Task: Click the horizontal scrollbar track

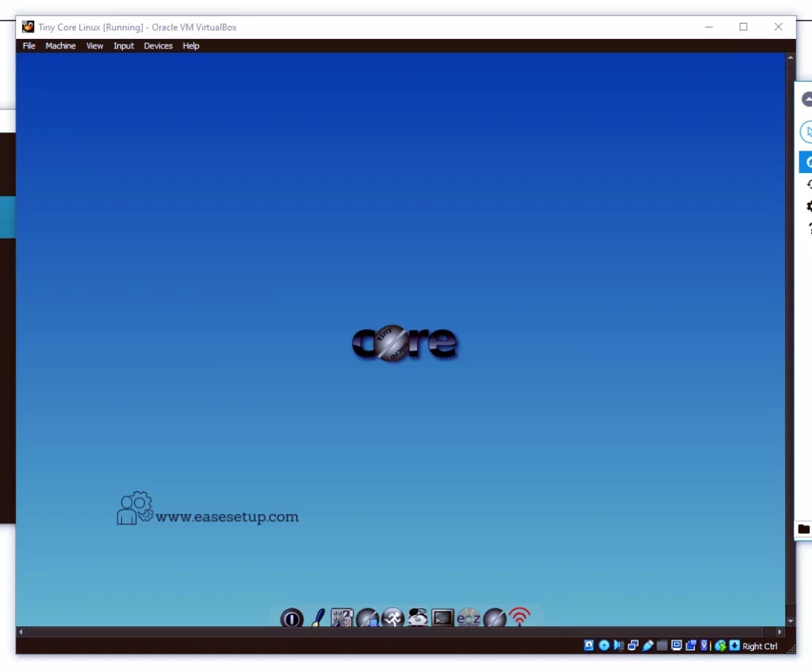Action: click(400, 632)
